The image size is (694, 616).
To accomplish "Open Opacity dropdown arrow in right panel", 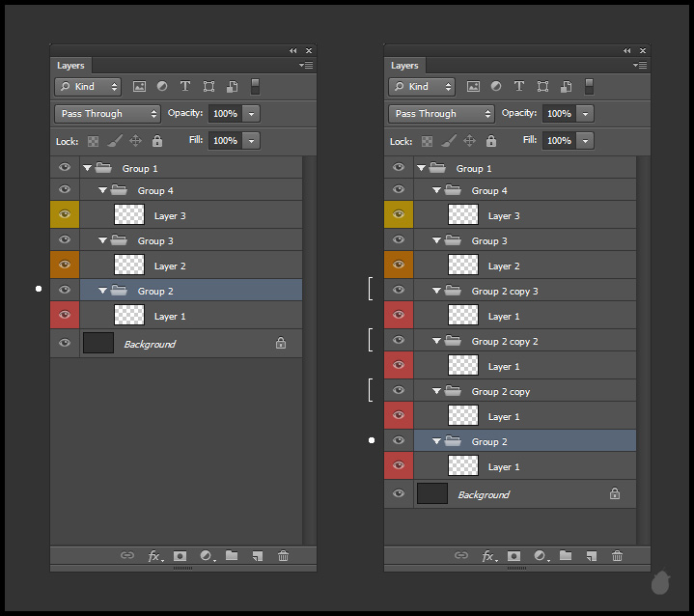I will point(586,114).
